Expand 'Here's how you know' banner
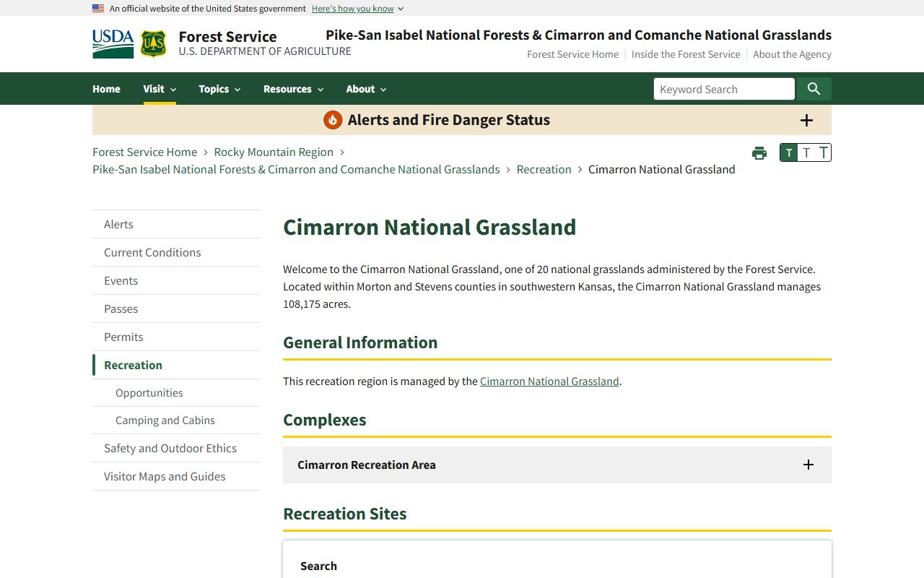The height and width of the screenshot is (578, 924). [357, 9]
